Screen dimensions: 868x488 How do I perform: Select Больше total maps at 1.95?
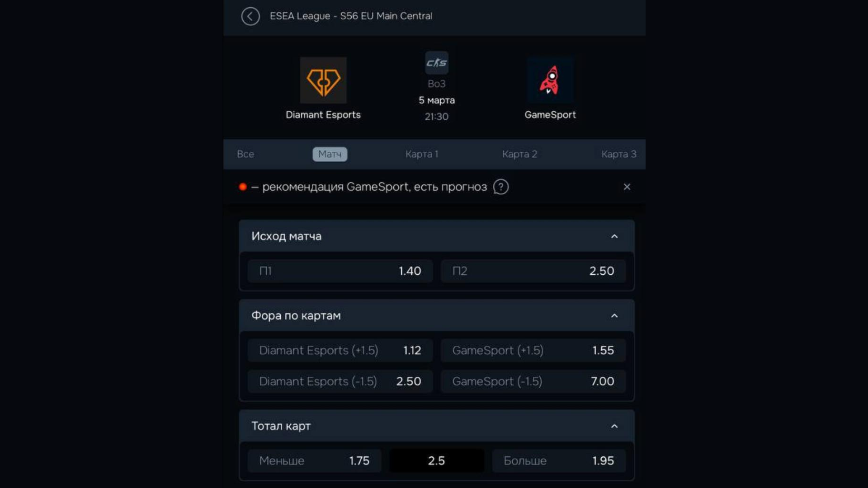pyautogui.click(x=559, y=461)
